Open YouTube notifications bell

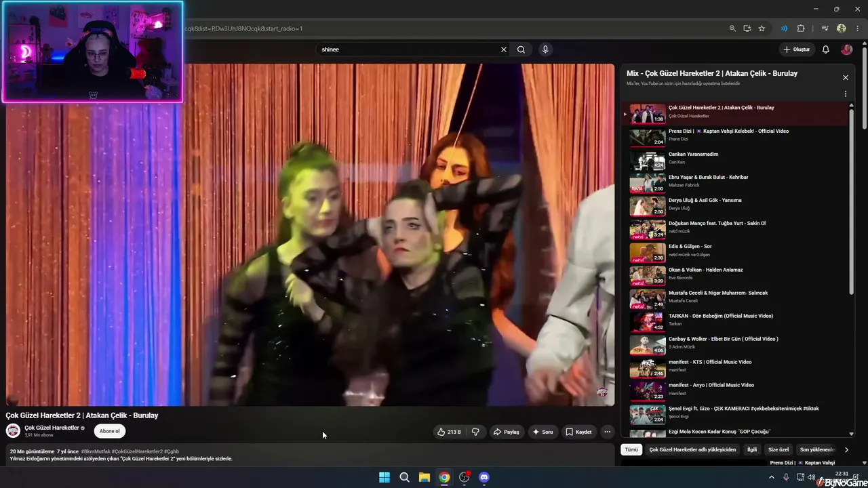tap(825, 49)
